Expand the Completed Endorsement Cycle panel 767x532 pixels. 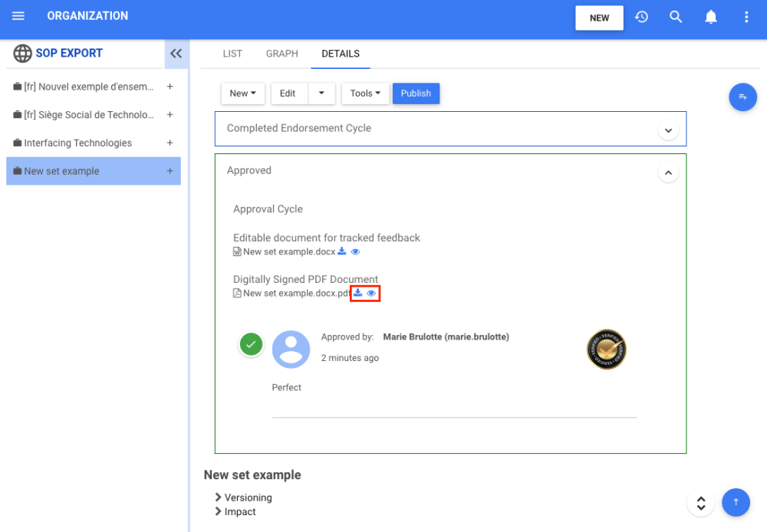668,130
